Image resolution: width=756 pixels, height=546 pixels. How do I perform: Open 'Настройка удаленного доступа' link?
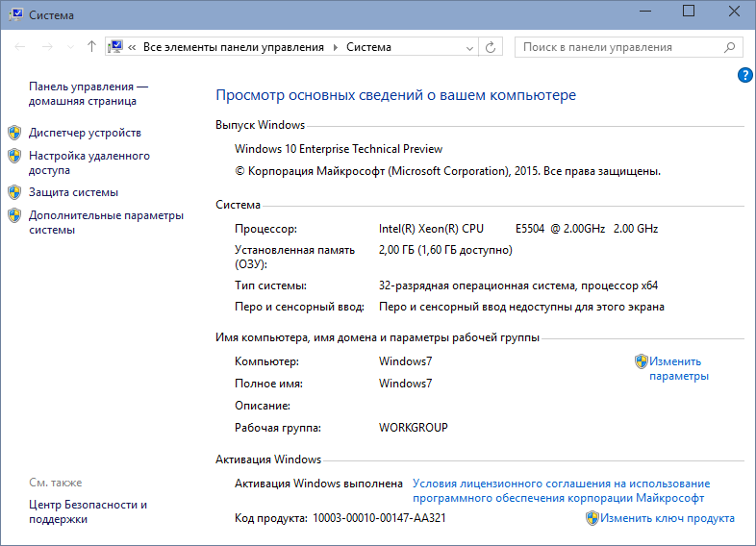[x=89, y=162]
